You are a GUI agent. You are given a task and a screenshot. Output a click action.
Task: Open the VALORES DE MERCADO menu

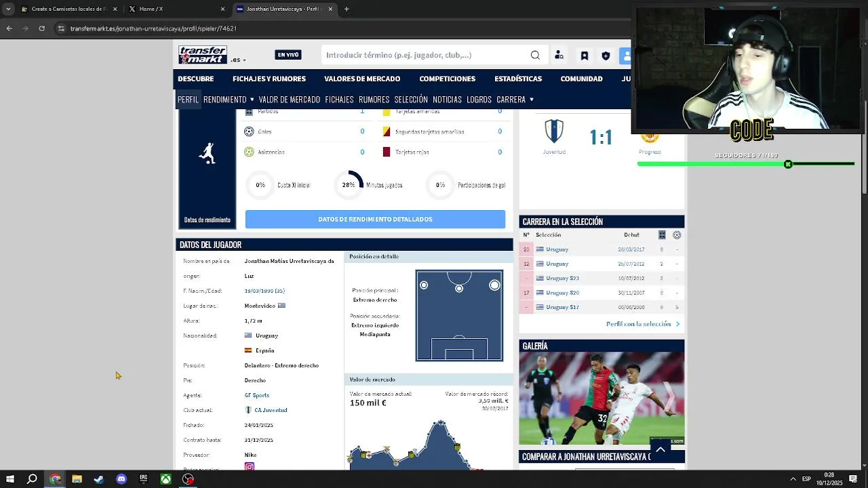[362, 79]
